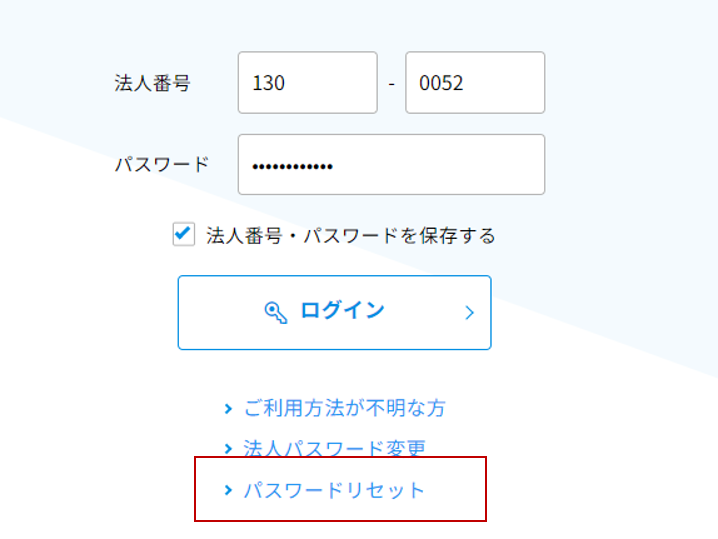Click the arrow icon beside 法人パスワード変更

tap(228, 448)
